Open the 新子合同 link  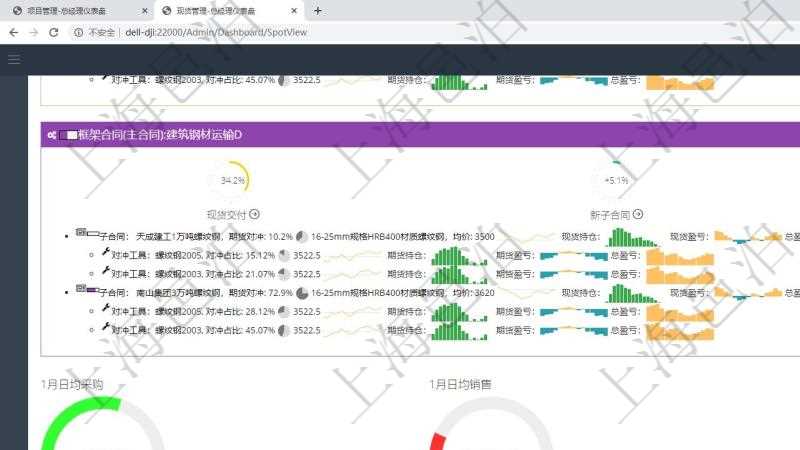pyautogui.click(x=610, y=214)
